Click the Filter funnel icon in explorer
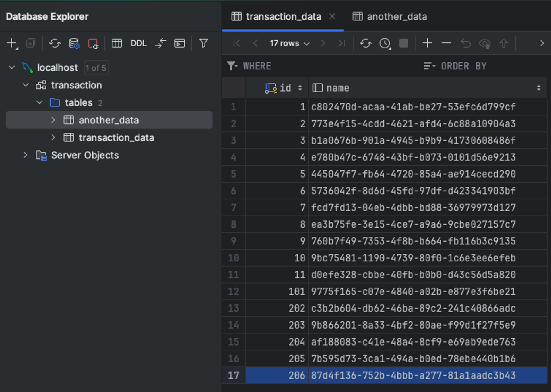551x392 pixels. [203, 43]
